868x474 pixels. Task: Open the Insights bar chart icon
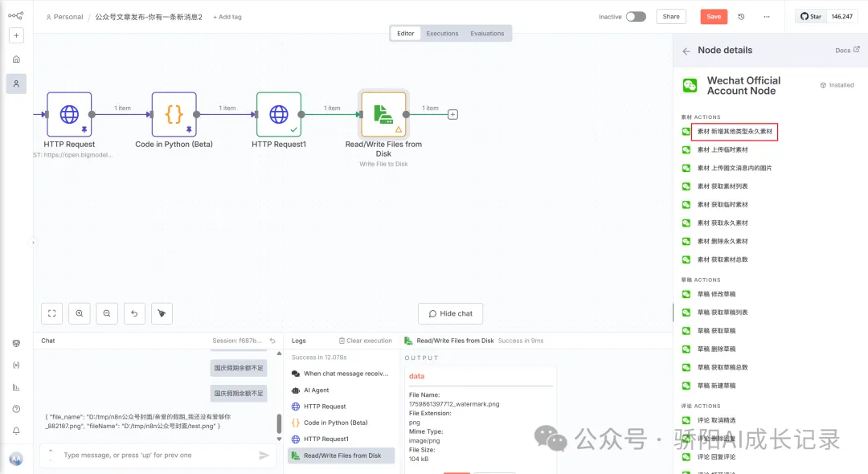pyautogui.click(x=16, y=387)
